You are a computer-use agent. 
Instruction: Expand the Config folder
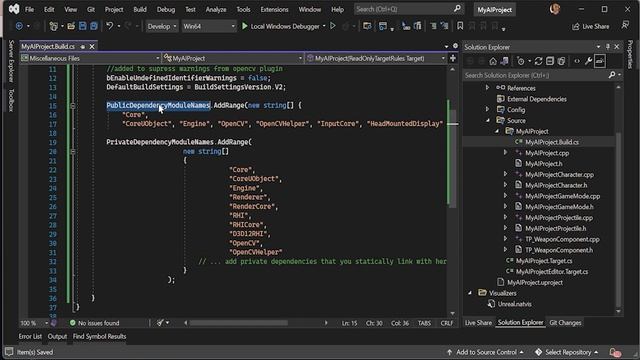coord(487,109)
